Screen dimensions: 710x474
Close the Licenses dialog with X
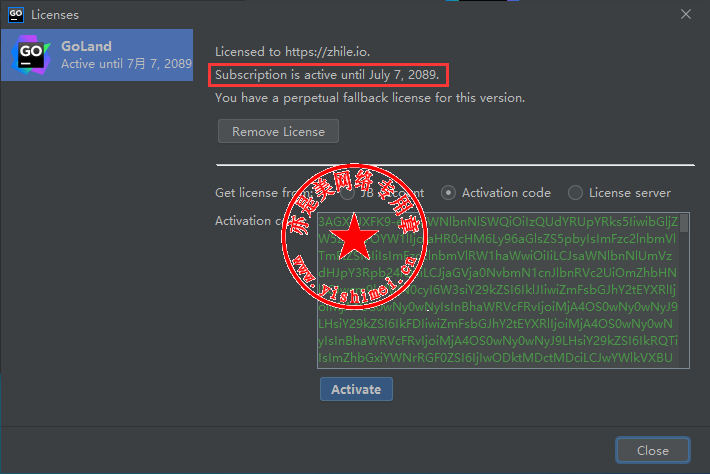tap(686, 14)
